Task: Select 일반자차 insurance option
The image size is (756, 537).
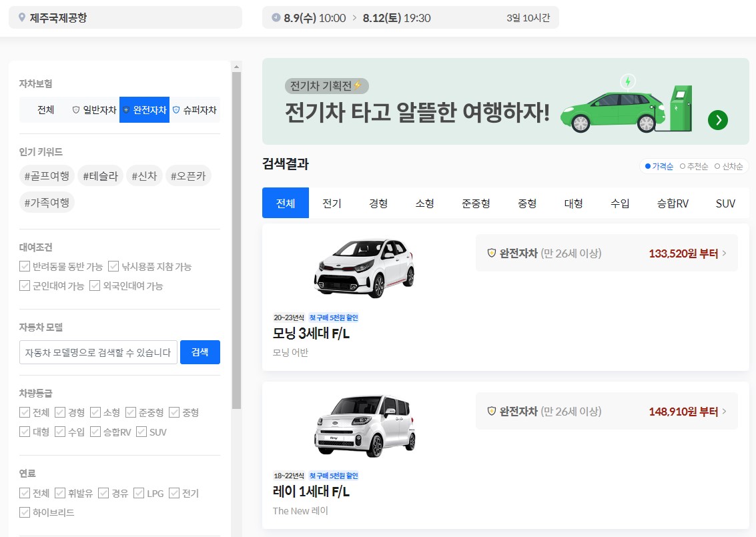Action: click(95, 110)
